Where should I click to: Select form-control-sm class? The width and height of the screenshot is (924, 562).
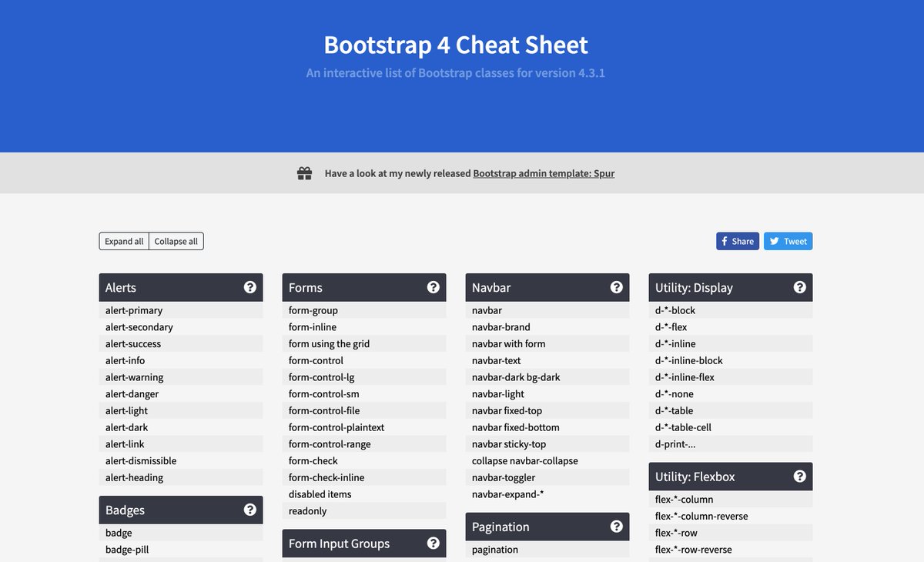click(364, 394)
